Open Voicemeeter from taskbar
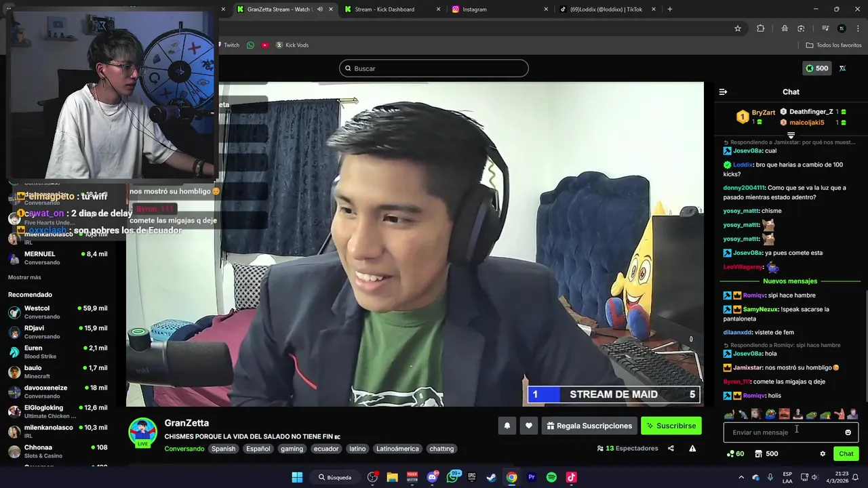This screenshot has width=868, height=488. coord(412,477)
